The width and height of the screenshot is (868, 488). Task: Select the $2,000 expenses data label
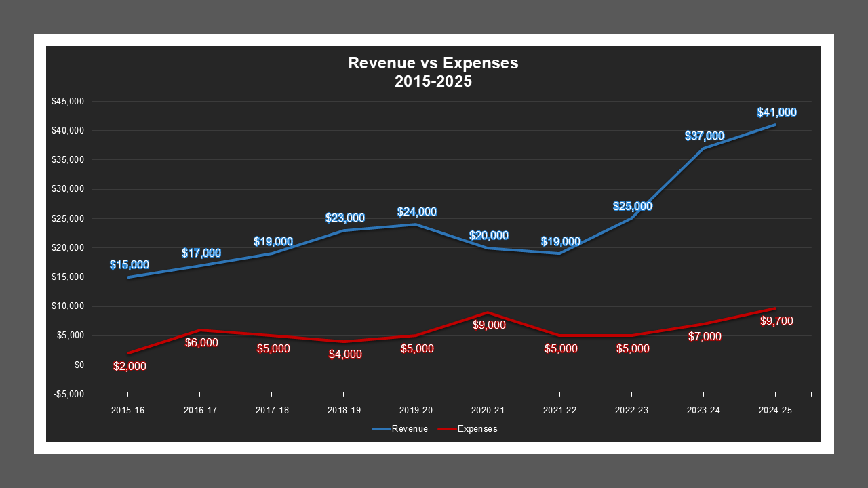coord(128,366)
